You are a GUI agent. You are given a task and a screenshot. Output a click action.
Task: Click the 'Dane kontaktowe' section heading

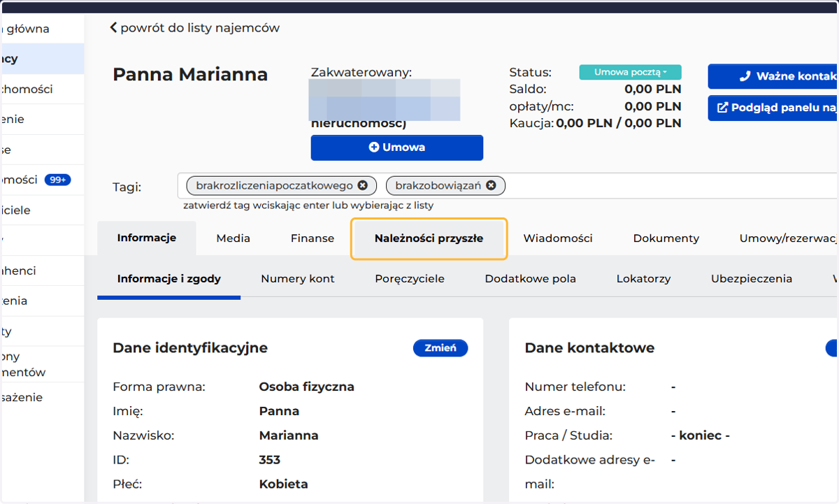click(590, 348)
